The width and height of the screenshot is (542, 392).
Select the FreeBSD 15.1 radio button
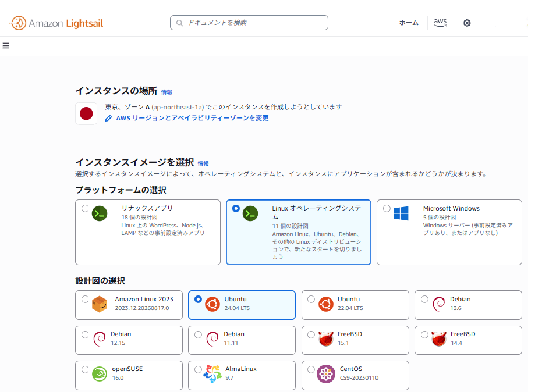click(x=311, y=334)
